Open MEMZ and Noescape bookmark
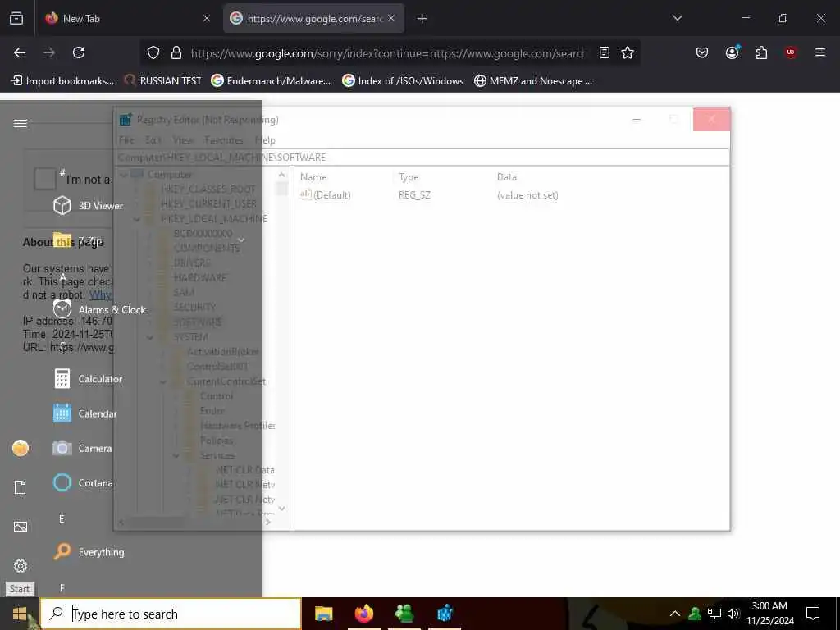 533,81
